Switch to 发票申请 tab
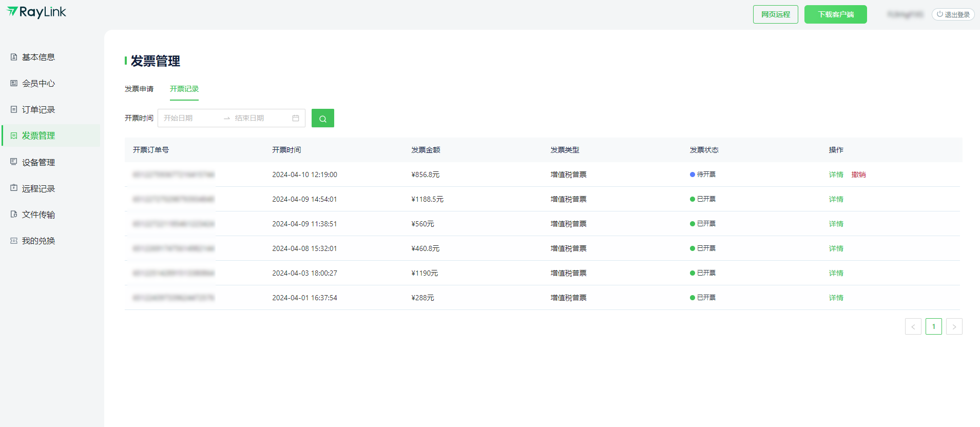The height and width of the screenshot is (427, 980). [139, 89]
